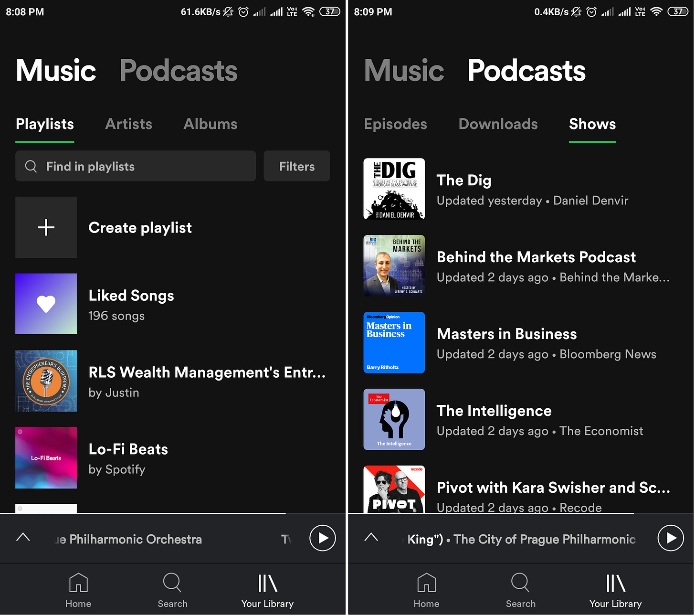Screen dimensions: 695x616
Task: Open the Lo-Fi Beats cover art
Action: tap(46, 457)
